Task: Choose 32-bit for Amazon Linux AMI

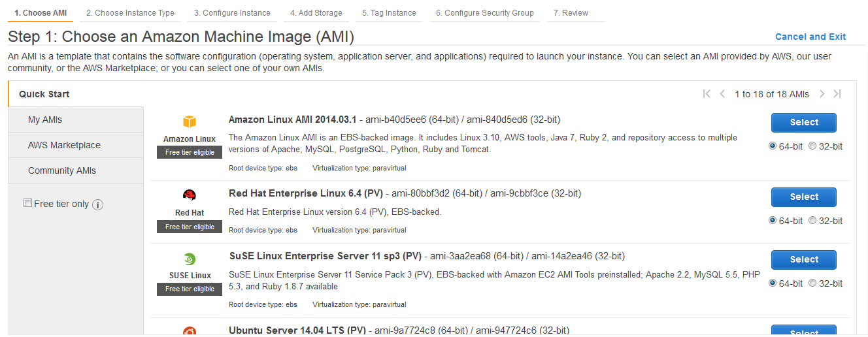Action: 812,146
